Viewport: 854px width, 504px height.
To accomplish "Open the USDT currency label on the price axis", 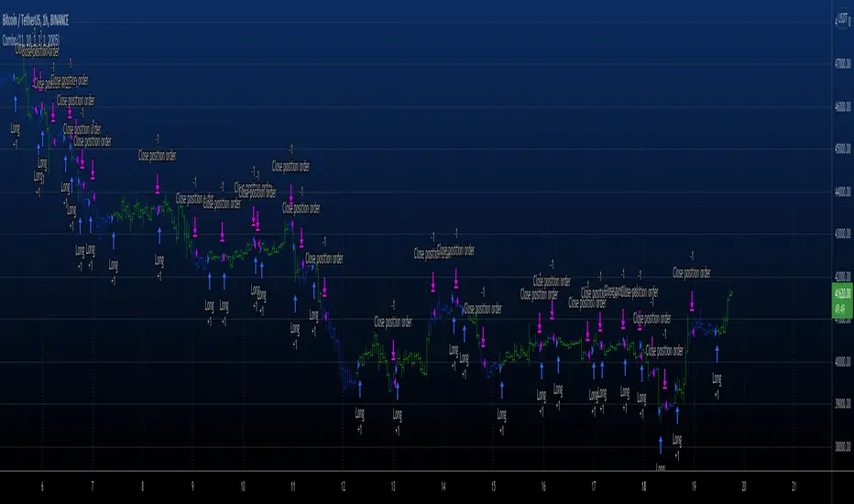I will tap(842, 19).
